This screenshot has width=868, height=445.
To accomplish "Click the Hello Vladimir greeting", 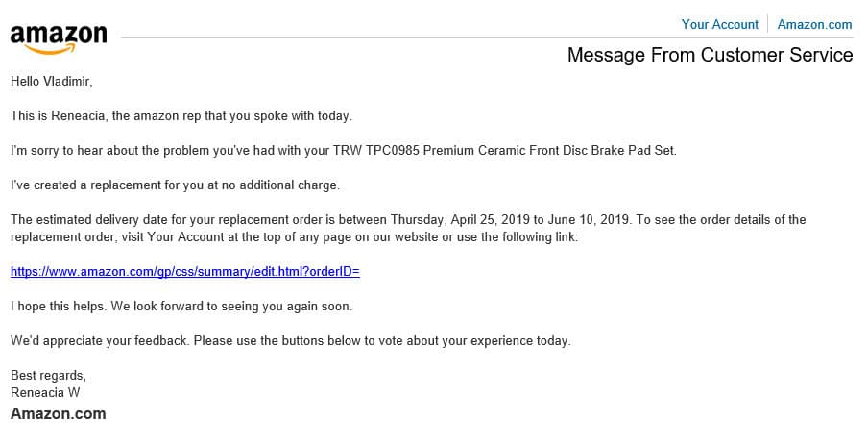I will [x=52, y=81].
